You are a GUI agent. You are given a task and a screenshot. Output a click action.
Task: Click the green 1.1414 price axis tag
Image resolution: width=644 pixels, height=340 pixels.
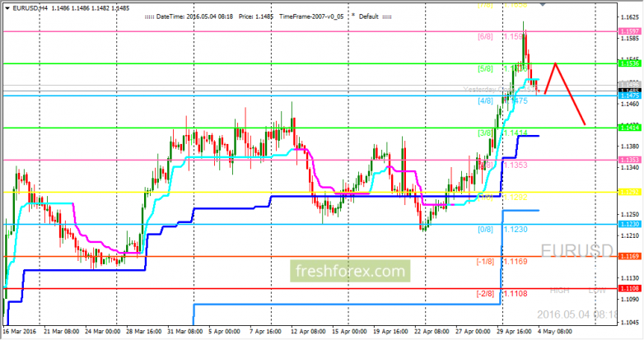[x=629, y=128]
